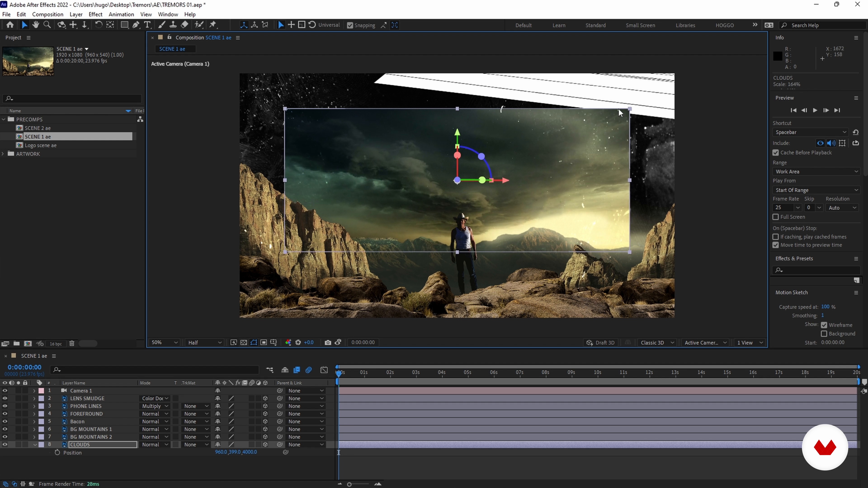Create a new folder in Project panel

[x=17, y=343]
